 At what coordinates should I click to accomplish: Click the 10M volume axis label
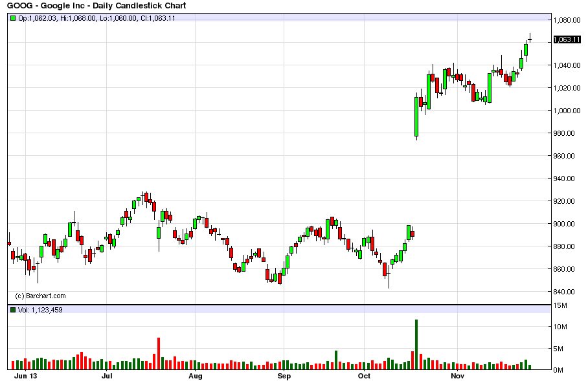coord(560,327)
